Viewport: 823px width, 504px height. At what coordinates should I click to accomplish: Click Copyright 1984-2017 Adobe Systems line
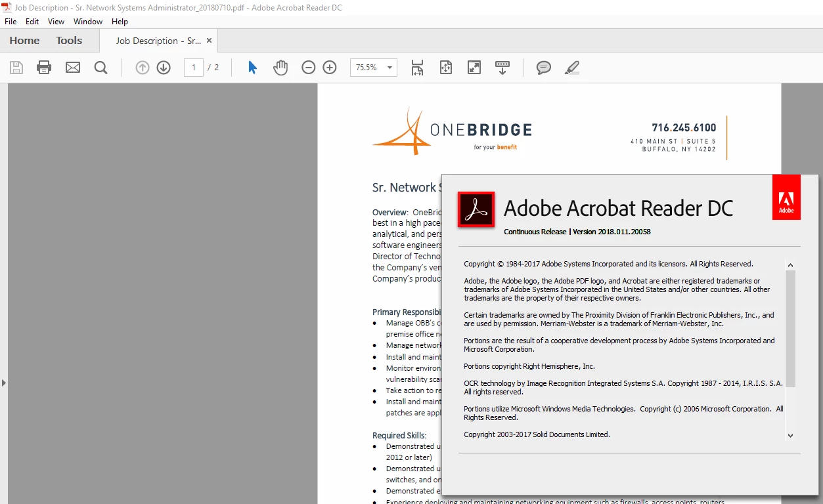(x=608, y=264)
